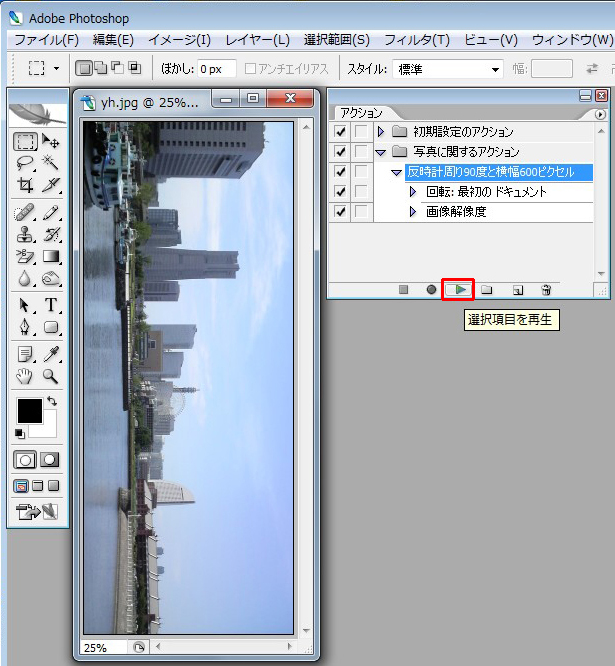
Task: Select the Hand tool
Action: click(25, 377)
